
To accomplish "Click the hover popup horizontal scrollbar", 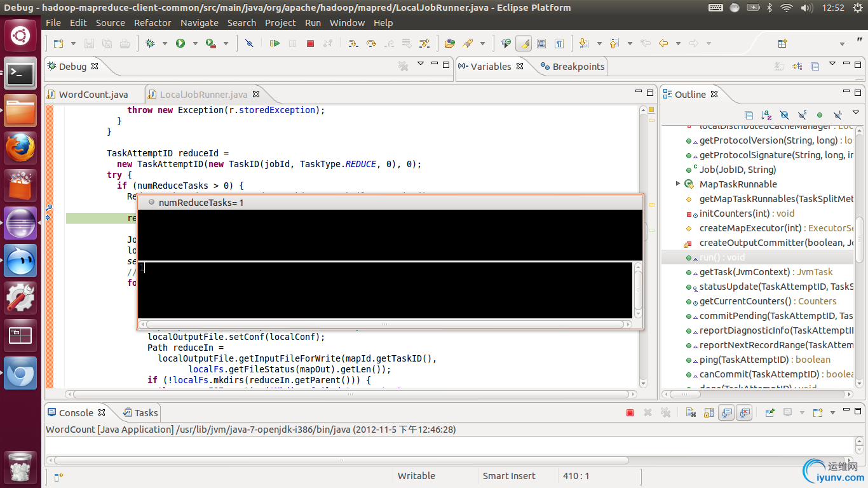I will (385, 324).
